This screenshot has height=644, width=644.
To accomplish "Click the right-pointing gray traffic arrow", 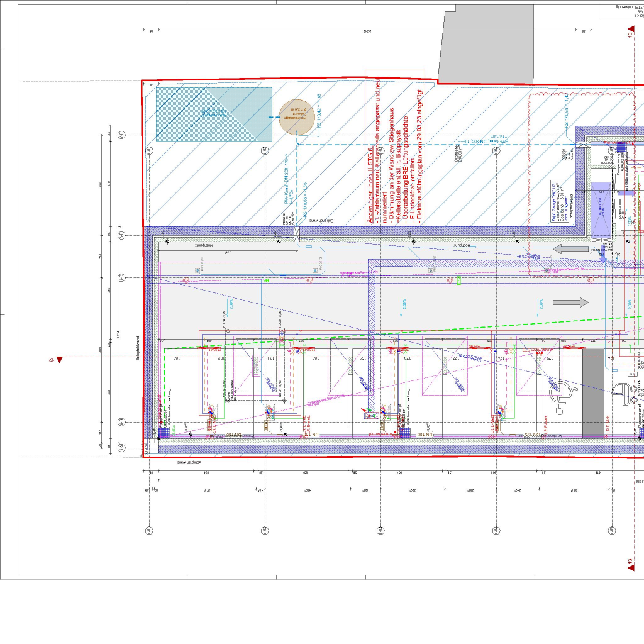I will coord(570,303).
